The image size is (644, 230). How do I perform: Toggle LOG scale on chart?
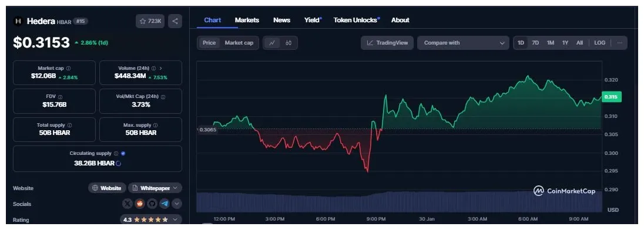[600, 43]
